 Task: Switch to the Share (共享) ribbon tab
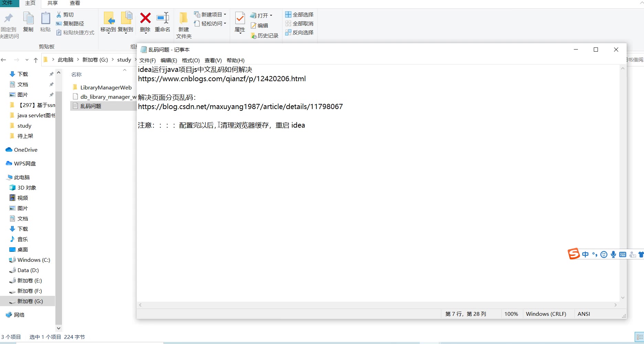53,3
